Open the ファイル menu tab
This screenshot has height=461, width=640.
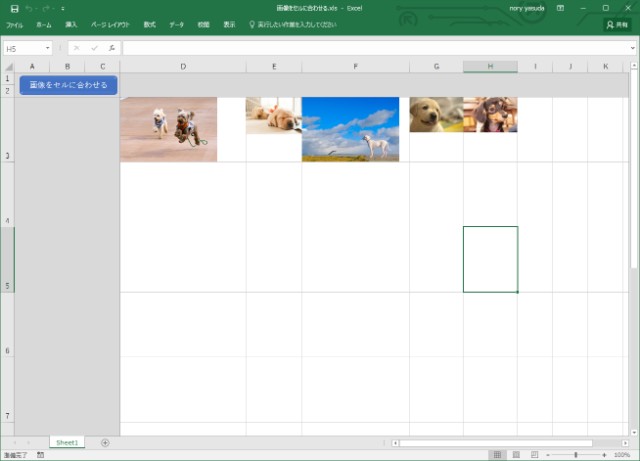pyautogui.click(x=14, y=24)
